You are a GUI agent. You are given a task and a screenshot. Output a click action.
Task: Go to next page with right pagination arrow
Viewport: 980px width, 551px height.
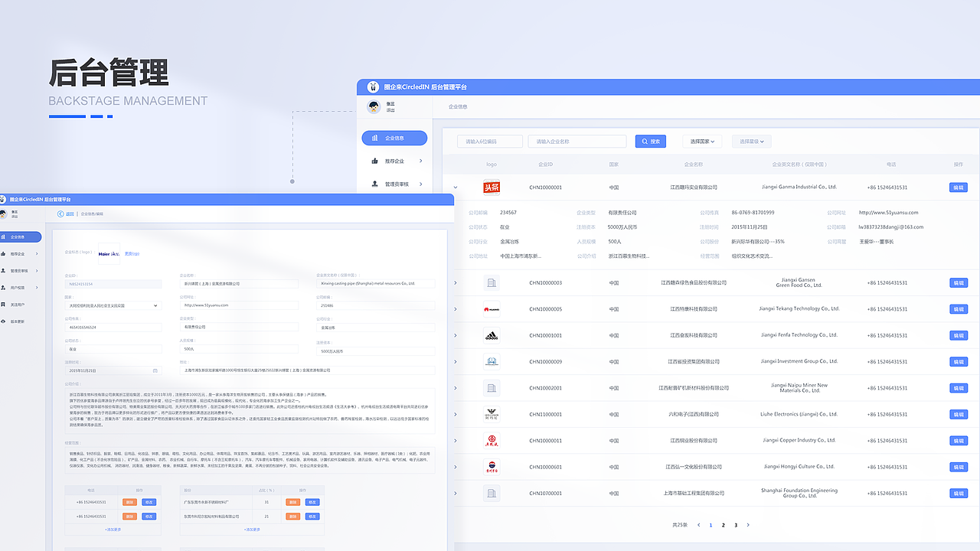pyautogui.click(x=748, y=525)
